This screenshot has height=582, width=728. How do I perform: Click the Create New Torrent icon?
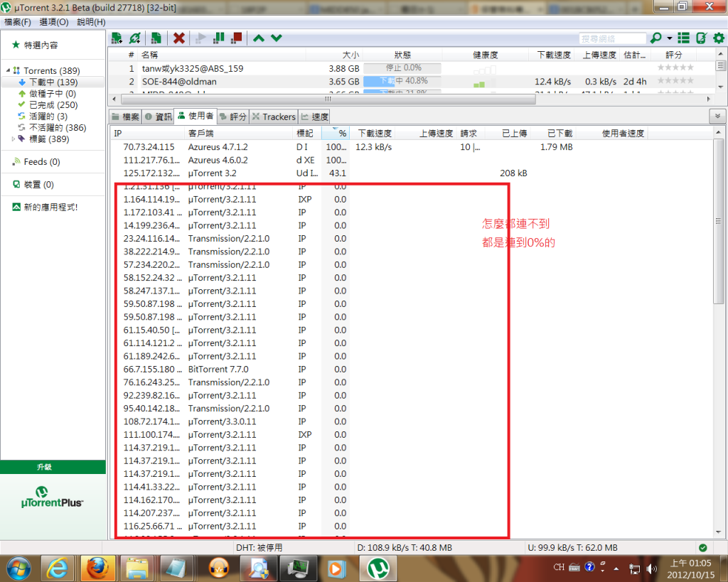point(156,38)
